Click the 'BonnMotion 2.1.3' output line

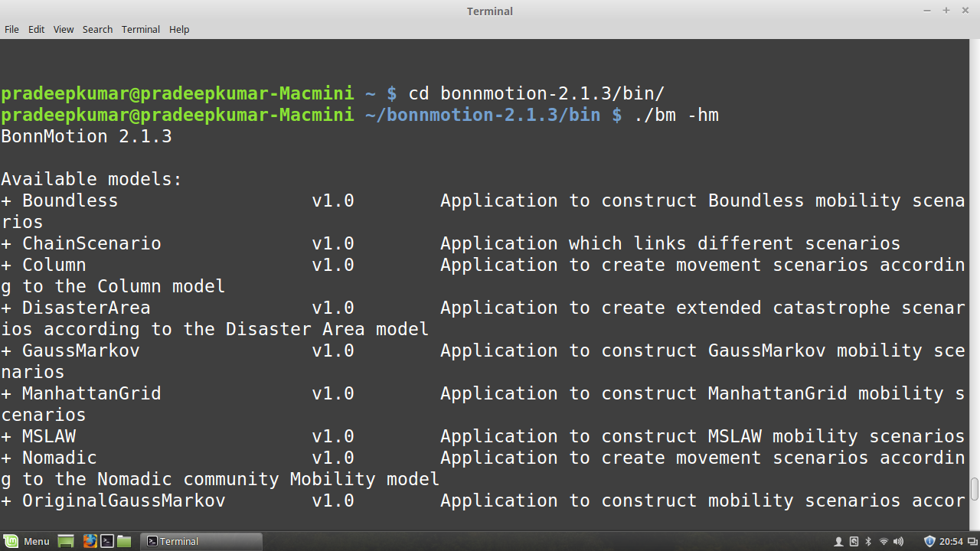coord(87,136)
